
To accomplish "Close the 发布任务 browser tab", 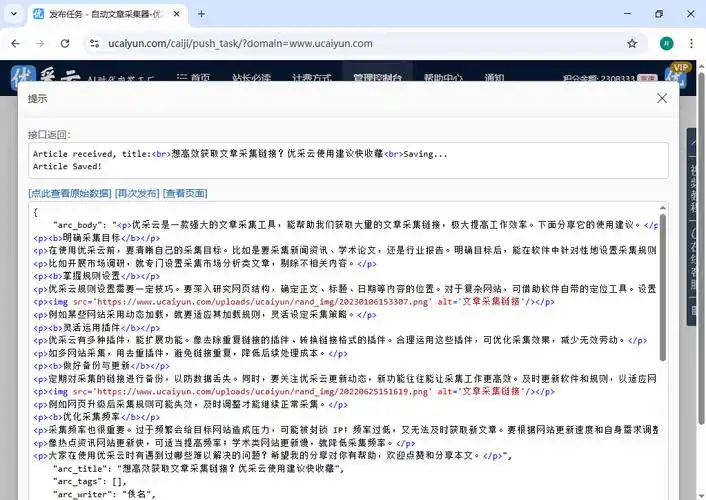I will click(176, 14).
